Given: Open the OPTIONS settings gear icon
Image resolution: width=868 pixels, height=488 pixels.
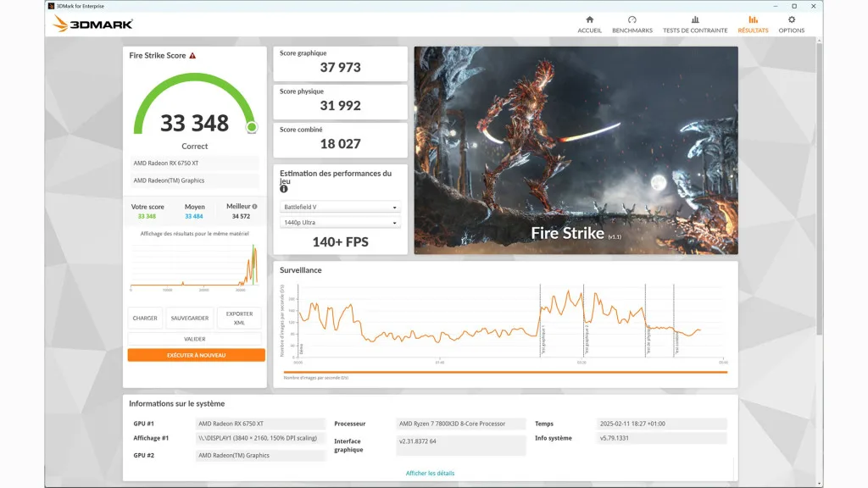Looking at the screenshot, I should pos(791,21).
